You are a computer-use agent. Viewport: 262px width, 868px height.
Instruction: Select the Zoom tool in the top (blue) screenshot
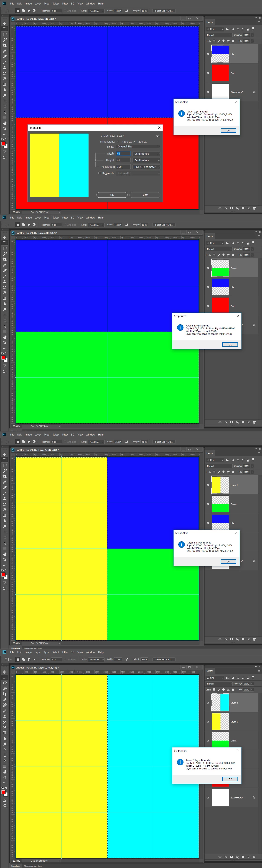pyautogui.click(x=5, y=129)
